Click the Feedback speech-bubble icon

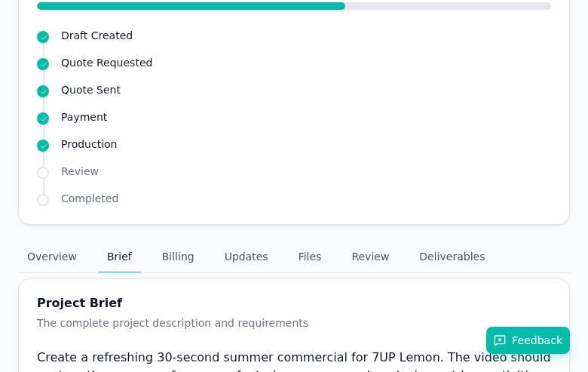[500, 340]
